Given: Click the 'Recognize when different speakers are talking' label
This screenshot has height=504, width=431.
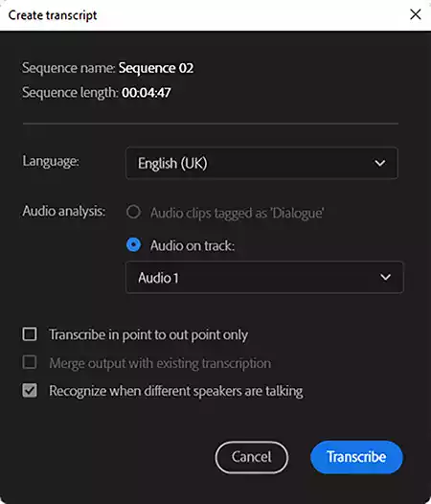Looking at the screenshot, I should (176, 391).
